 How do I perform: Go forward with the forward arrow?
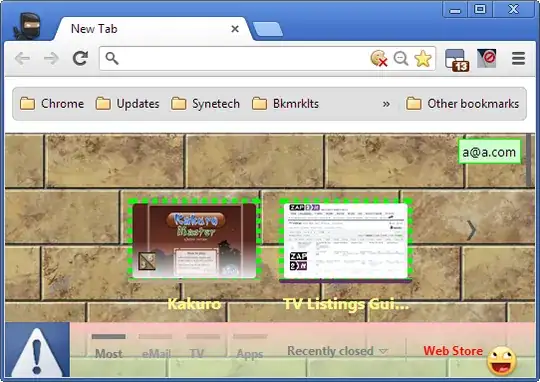pyautogui.click(x=51, y=58)
